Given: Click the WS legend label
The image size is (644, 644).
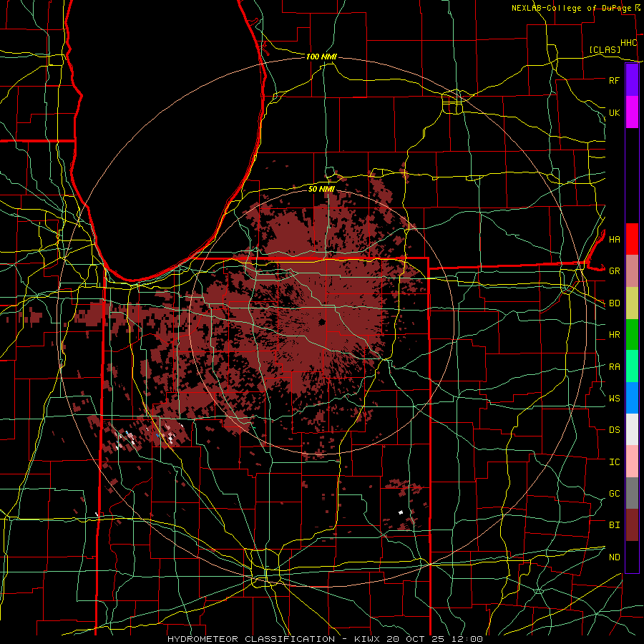Looking at the screenshot, I should click(x=614, y=399).
